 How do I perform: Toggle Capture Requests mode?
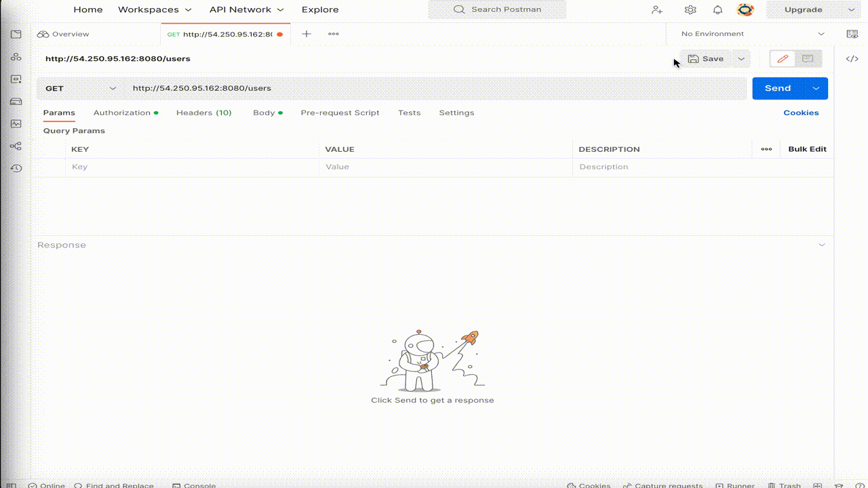(x=663, y=485)
